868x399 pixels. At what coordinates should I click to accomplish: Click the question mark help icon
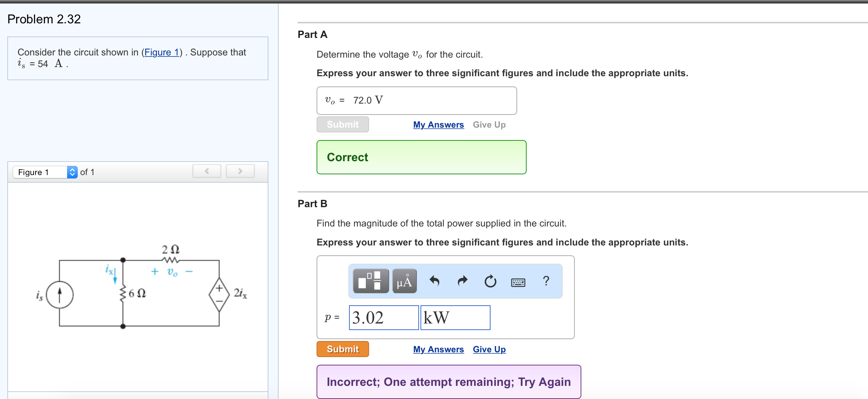click(546, 281)
